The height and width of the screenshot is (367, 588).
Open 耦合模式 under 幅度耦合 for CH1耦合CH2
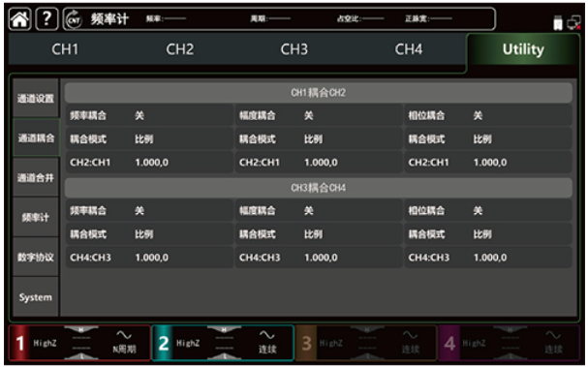(319, 139)
